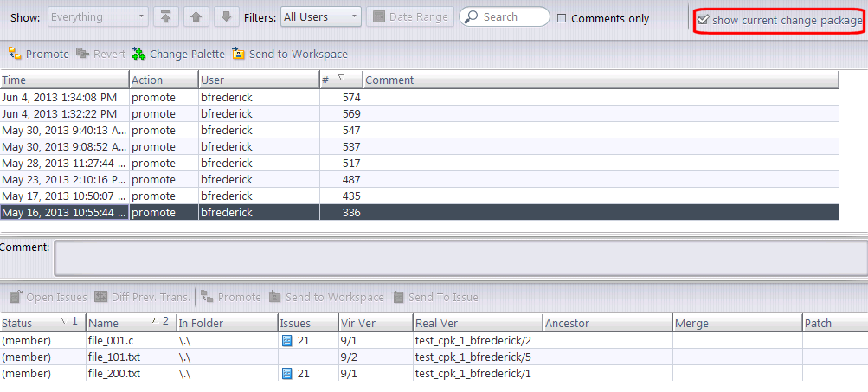Click the Diff Prev. Trans. button
Screen dimensions: 868x392
click(142, 297)
